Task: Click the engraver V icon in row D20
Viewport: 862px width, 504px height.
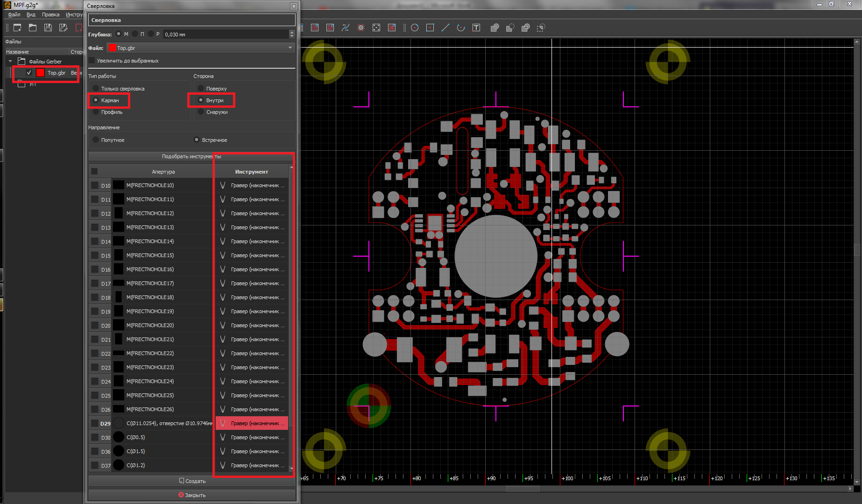Action: click(x=223, y=325)
